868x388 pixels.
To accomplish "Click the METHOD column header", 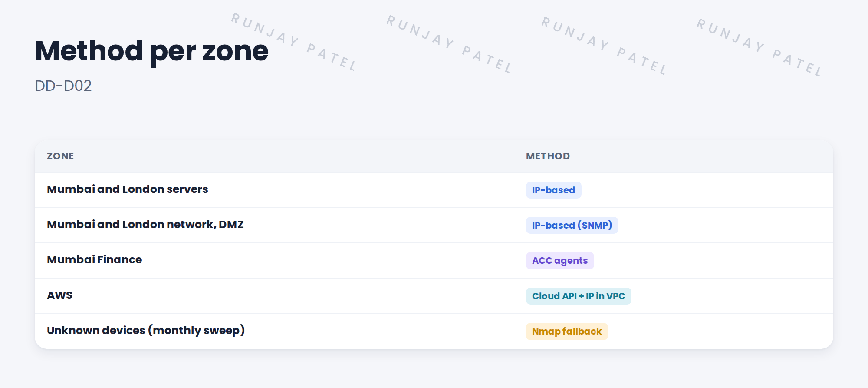I will 548,156.
